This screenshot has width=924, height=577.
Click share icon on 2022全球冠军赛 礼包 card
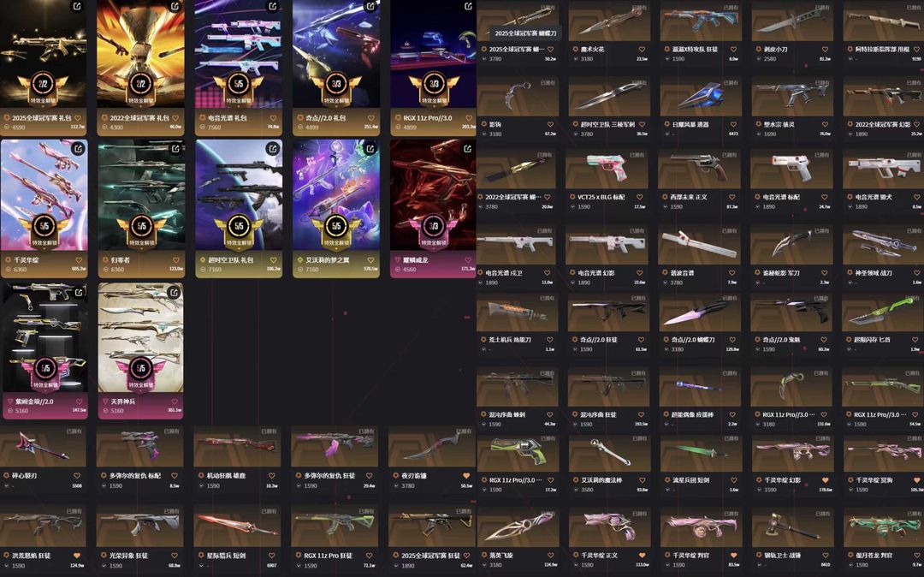[x=175, y=7]
